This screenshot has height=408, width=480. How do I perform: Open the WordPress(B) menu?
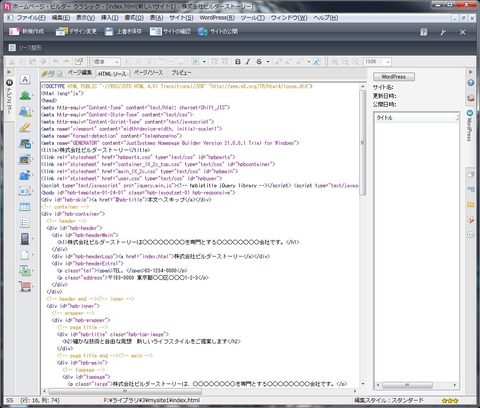click(217, 18)
